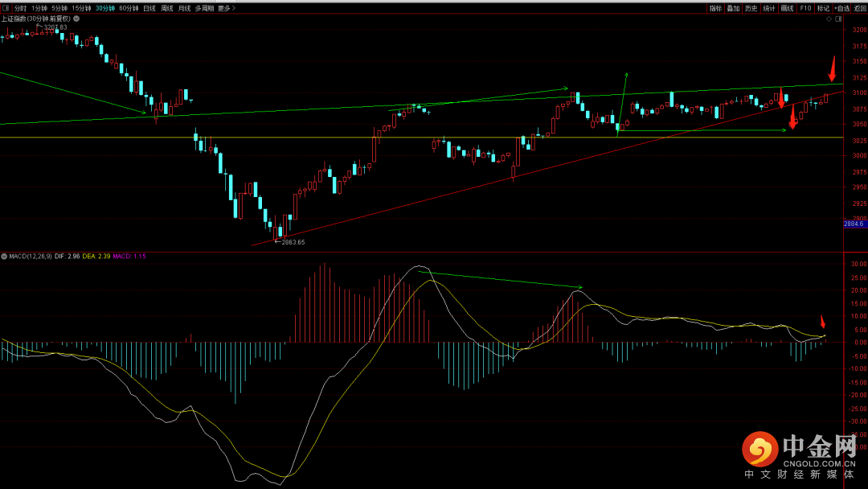The height and width of the screenshot is (489, 868).
Task: Switch to 周线 weekly tab
Action: click(x=167, y=8)
